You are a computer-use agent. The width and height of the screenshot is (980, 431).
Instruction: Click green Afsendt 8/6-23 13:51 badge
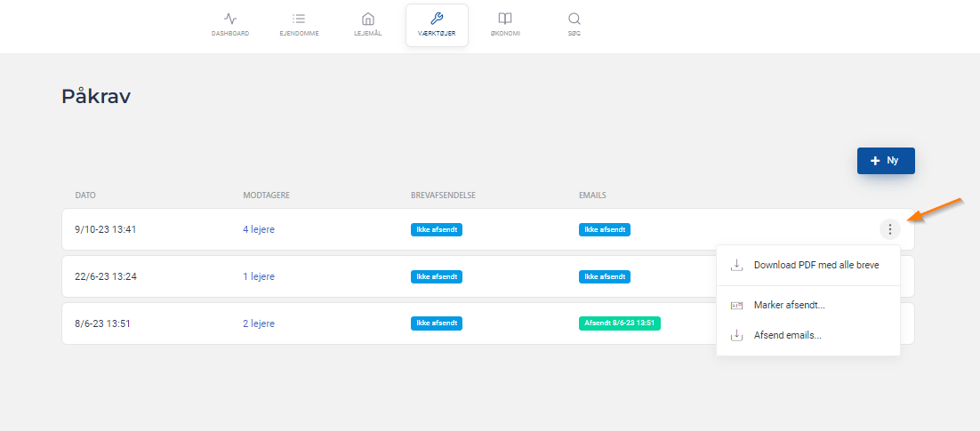pyautogui.click(x=619, y=323)
